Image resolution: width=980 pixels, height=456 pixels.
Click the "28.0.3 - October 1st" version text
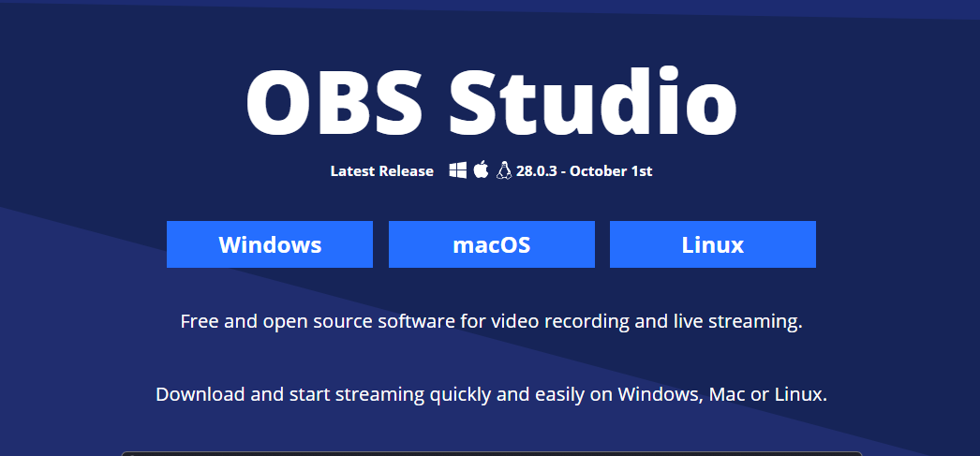click(584, 171)
